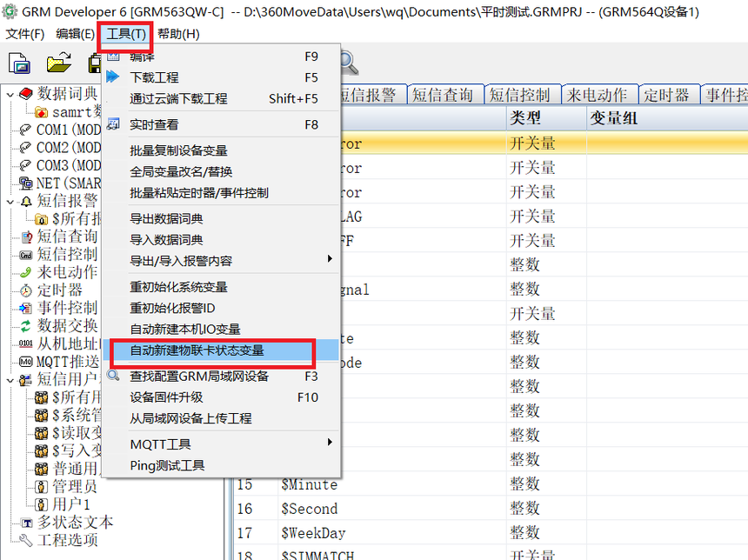Viewport: 748px width, 560px height.
Task: Switch to the 短信控制 tab
Action: coord(521,95)
